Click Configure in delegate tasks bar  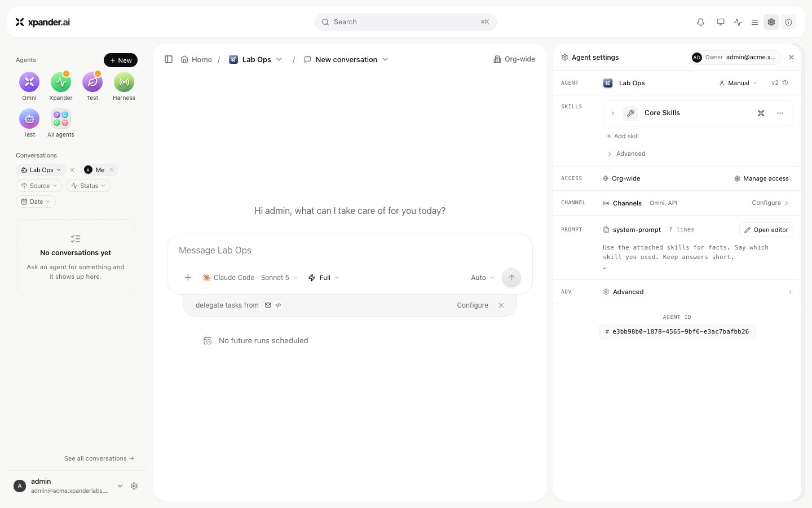point(473,305)
